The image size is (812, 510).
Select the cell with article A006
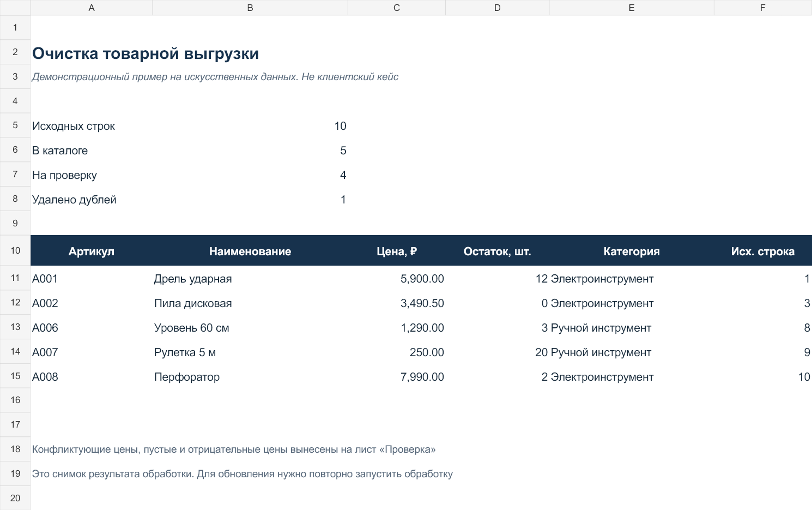(x=92, y=328)
